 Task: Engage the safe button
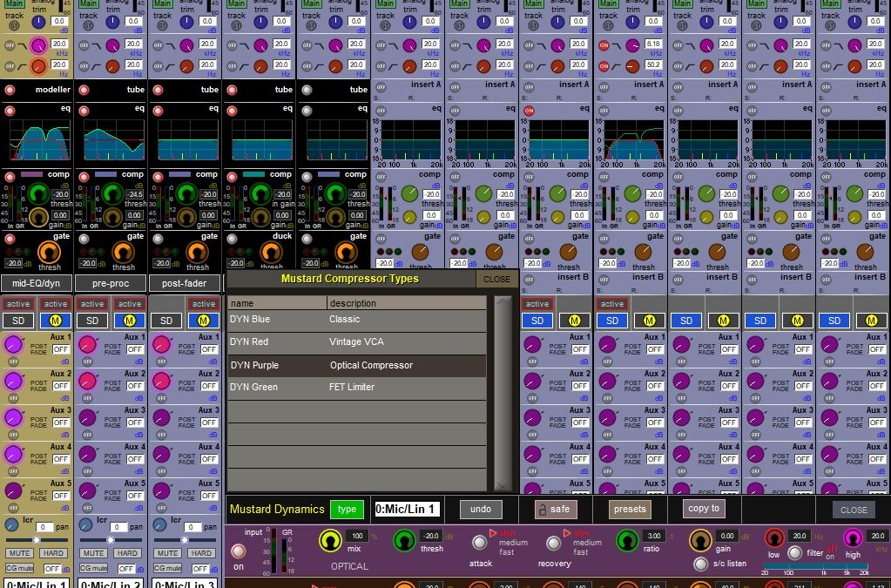[x=557, y=510]
